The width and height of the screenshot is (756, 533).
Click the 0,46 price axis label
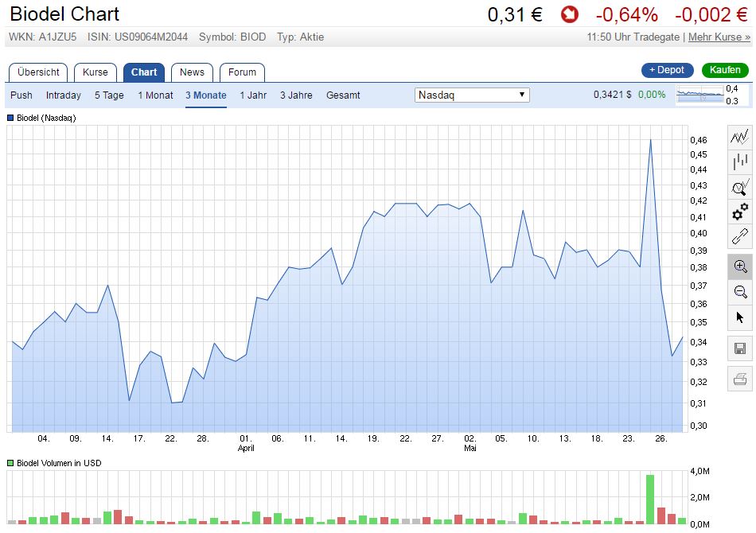click(699, 140)
